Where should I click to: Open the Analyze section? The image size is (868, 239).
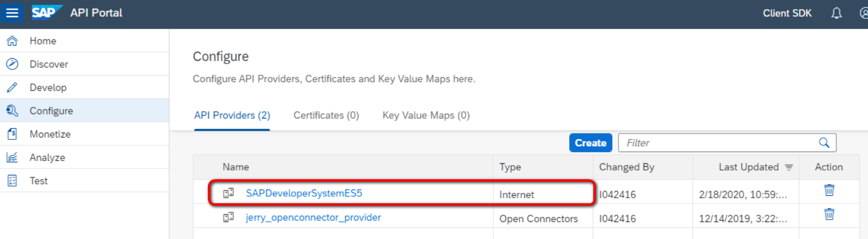tap(84, 157)
